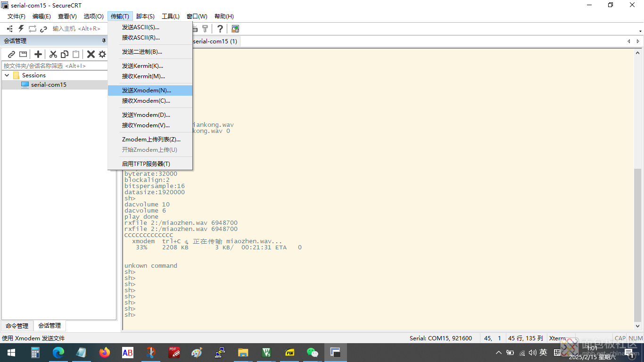Show hidden system tray icons chevron
This screenshot has height=362, width=644.
pyautogui.click(x=499, y=353)
